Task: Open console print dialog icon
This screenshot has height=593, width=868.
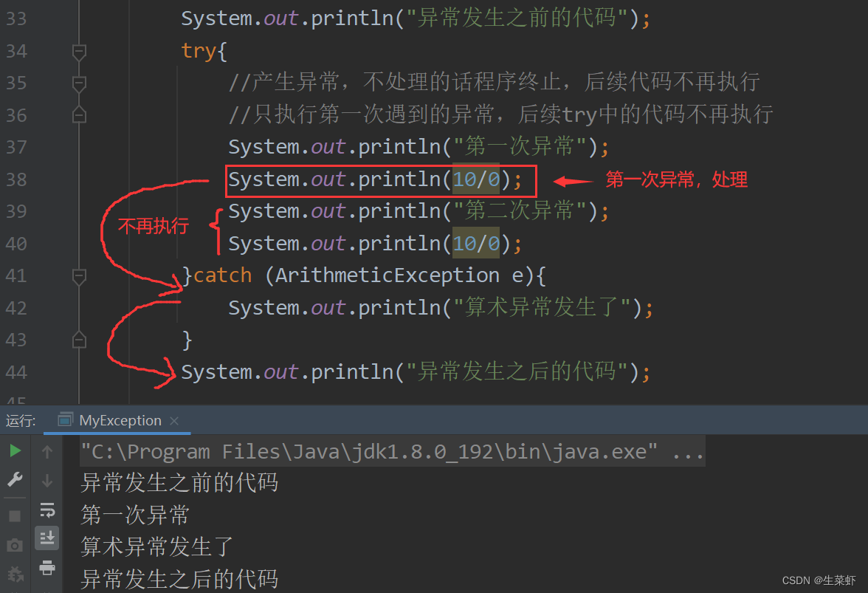Action: point(47,567)
